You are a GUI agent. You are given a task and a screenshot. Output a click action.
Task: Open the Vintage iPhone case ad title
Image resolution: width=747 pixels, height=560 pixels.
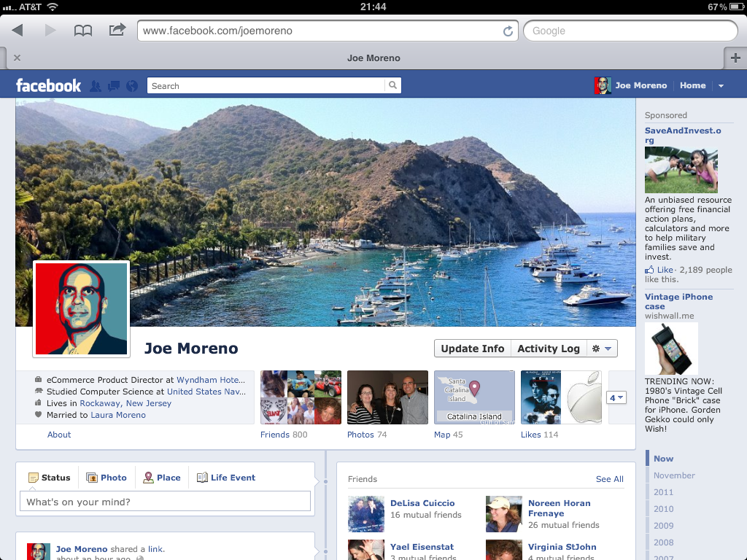[679, 301]
